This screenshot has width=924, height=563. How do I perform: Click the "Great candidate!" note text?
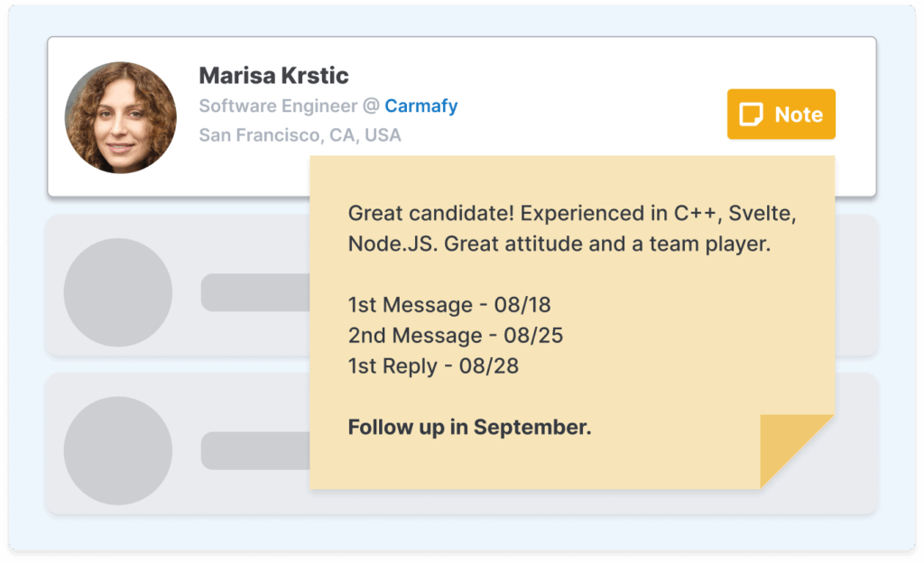click(x=430, y=214)
